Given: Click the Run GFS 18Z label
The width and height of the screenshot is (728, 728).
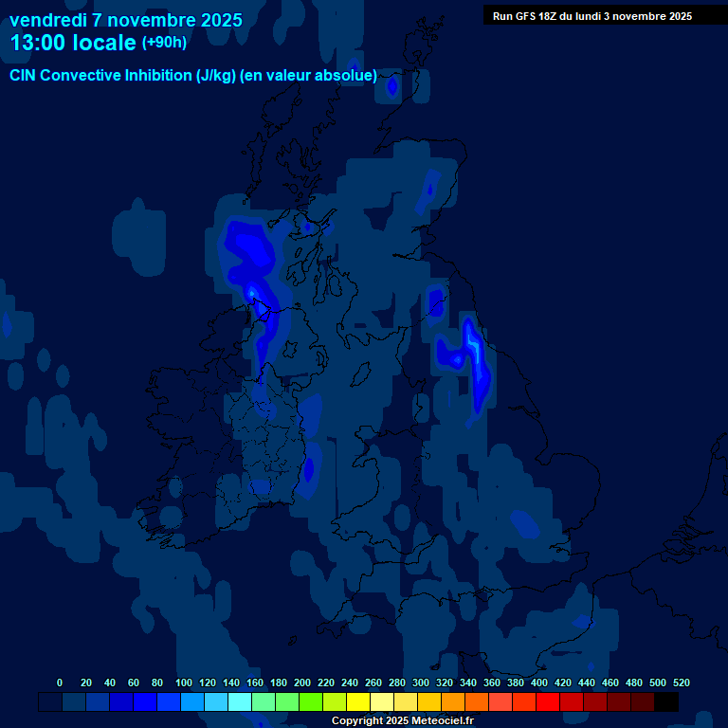Looking at the screenshot, I should 591,16.
